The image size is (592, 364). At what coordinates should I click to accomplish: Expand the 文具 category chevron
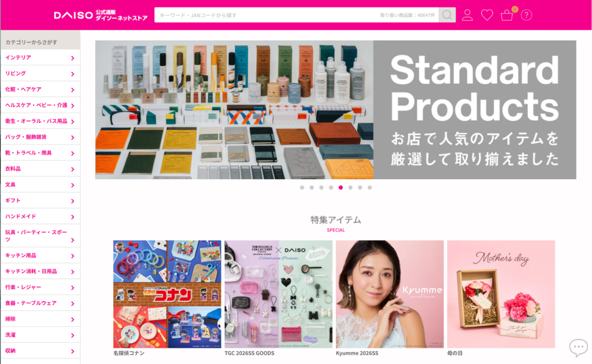click(x=72, y=185)
